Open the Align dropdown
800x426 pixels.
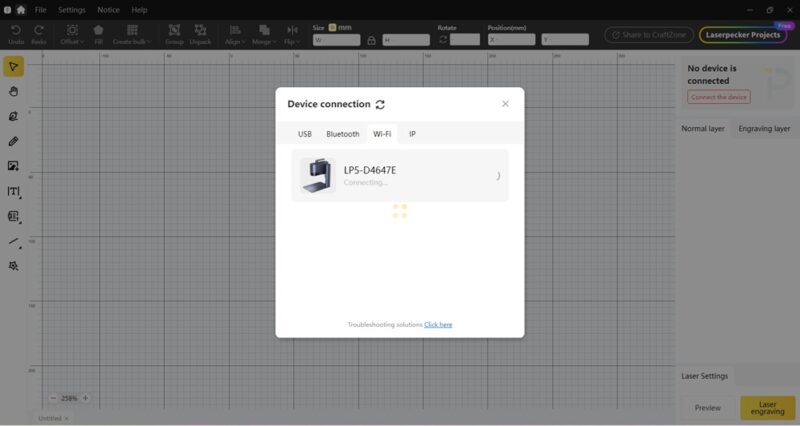click(x=235, y=35)
